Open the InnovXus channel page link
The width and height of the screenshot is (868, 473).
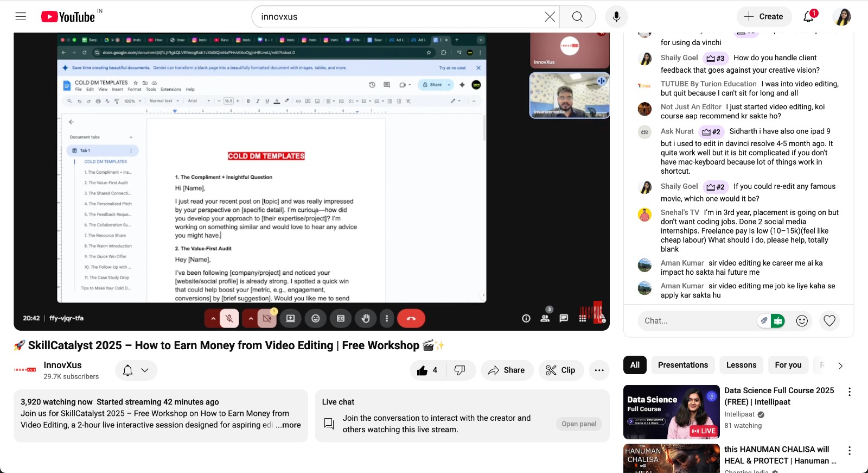[x=63, y=365]
